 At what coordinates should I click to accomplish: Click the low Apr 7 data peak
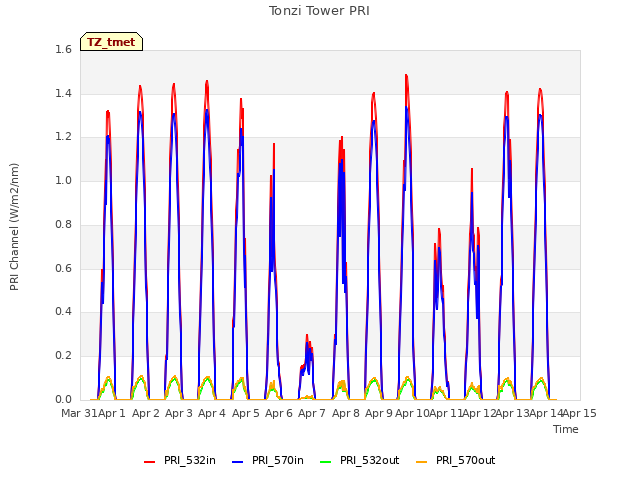point(307,336)
